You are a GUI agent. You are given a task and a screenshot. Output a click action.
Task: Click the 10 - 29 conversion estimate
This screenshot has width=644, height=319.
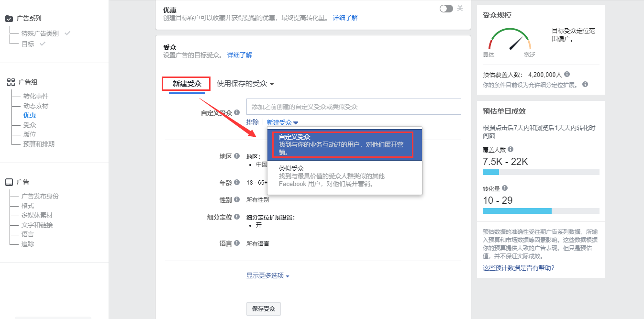(498, 200)
